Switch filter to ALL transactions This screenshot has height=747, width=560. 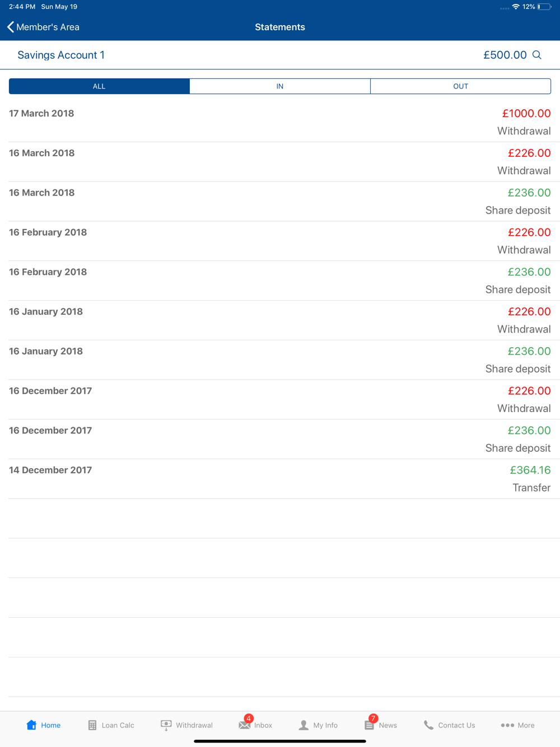(99, 86)
